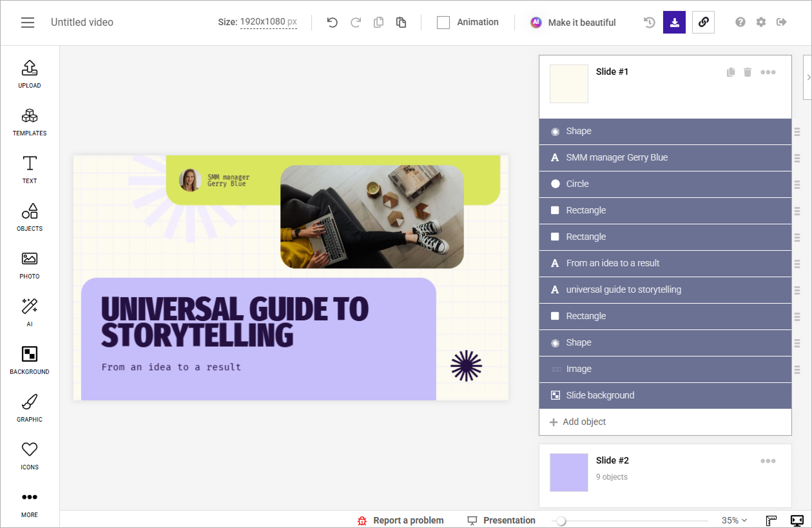This screenshot has height=528, width=812.
Task: Select the 'From an idea to a result' layer
Action: [665, 263]
